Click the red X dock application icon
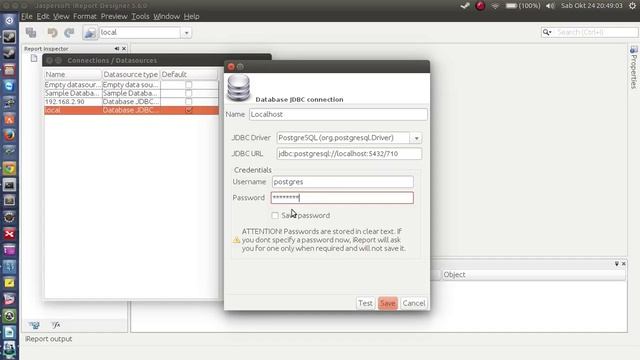640x360 pixels. (x=9, y=234)
